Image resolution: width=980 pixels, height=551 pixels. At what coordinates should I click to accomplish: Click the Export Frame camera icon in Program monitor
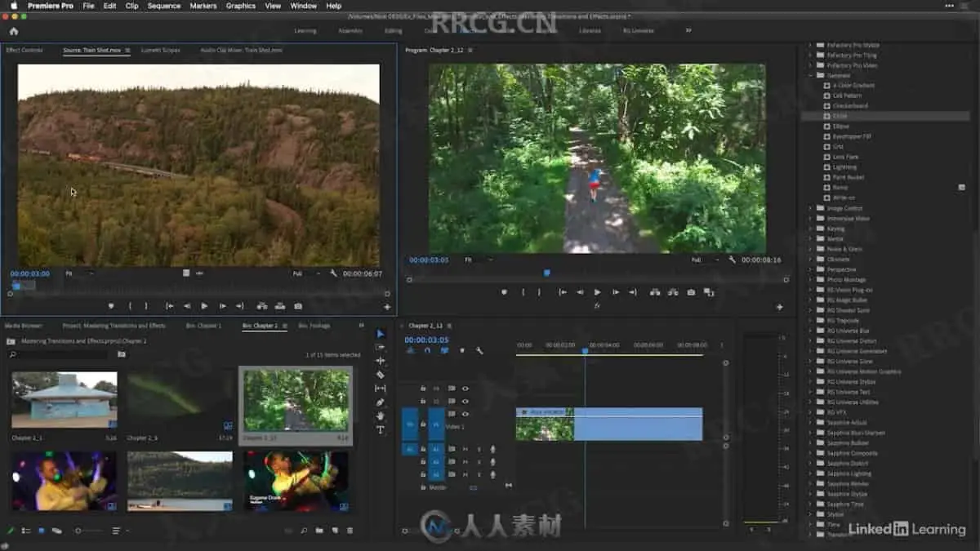[691, 292]
